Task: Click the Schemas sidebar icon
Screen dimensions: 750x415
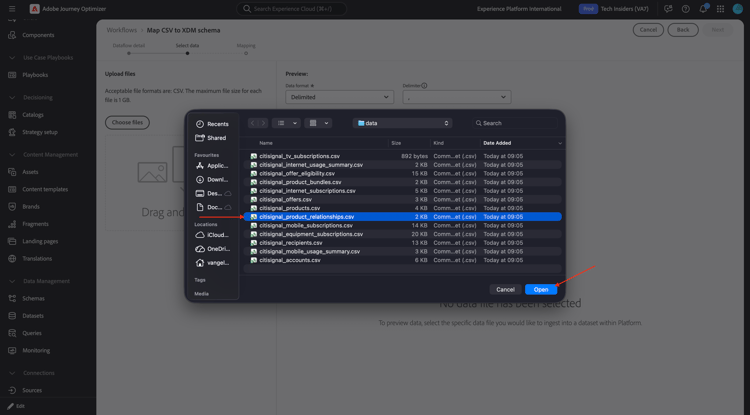Action: tap(12, 298)
